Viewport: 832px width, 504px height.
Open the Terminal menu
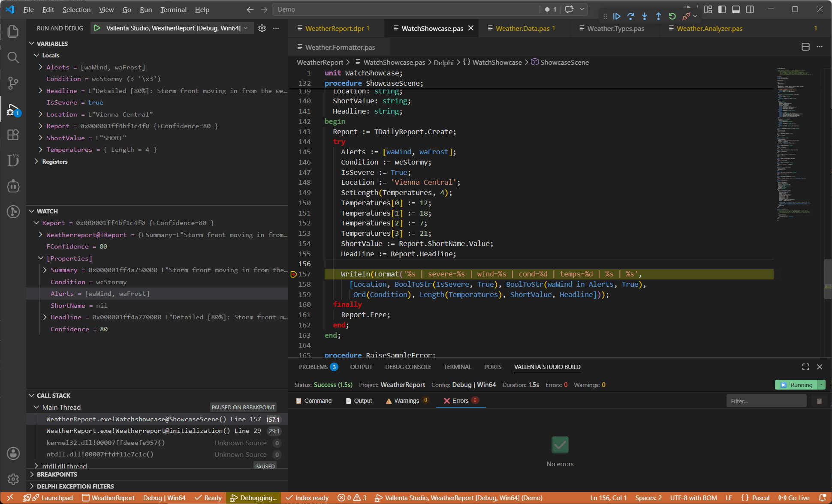[x=173, y=9]
